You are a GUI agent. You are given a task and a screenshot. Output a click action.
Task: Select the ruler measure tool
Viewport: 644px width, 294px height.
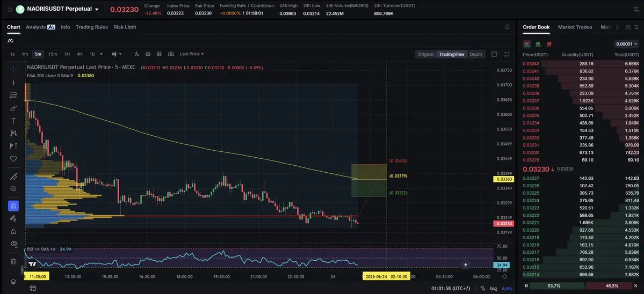pos(13,177)
